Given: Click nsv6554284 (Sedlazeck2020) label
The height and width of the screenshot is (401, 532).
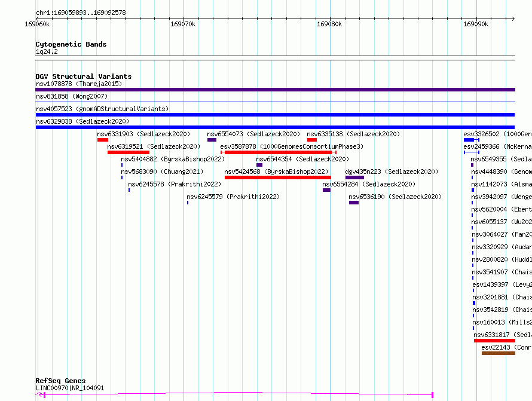Looking at the screenshot, I should coord(369,184).
